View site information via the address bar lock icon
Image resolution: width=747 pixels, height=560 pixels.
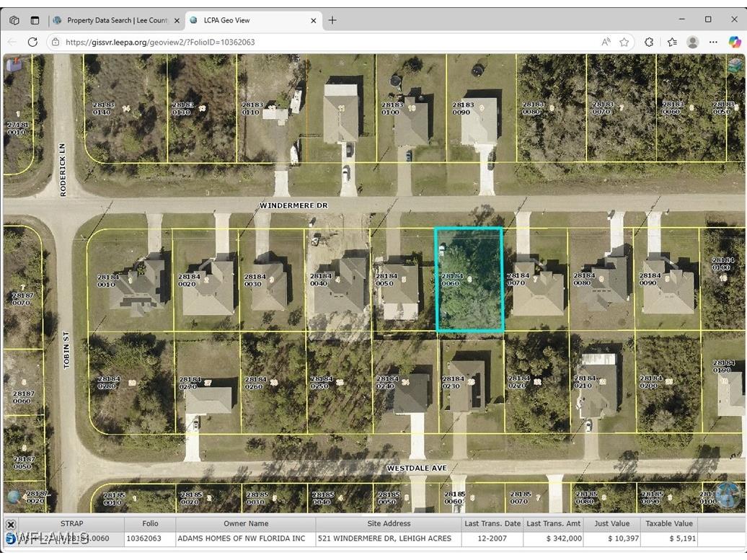(56, 42)
